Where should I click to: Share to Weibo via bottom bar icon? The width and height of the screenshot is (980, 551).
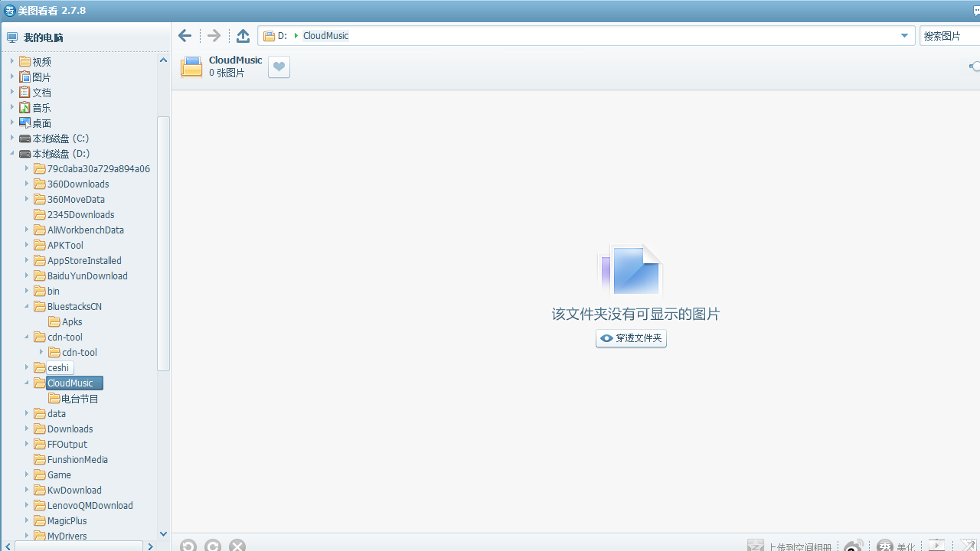pos(853,546)
